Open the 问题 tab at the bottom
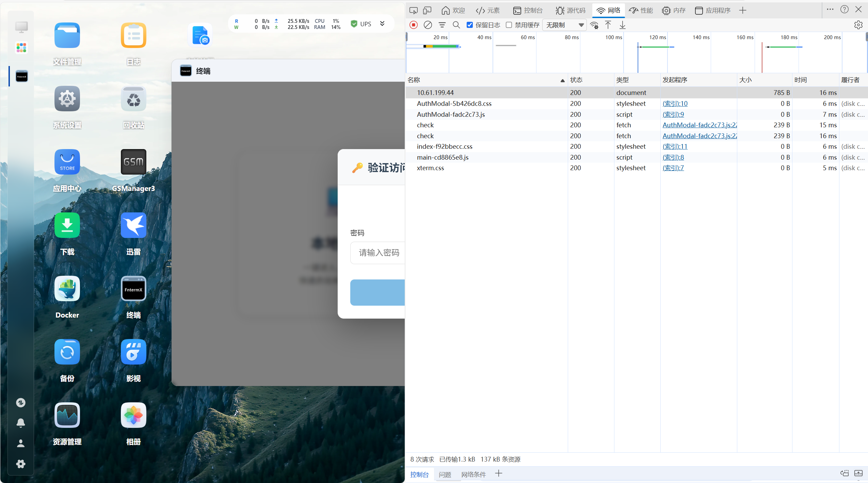This screenshot has height=483, width=868. click(445, 474)
